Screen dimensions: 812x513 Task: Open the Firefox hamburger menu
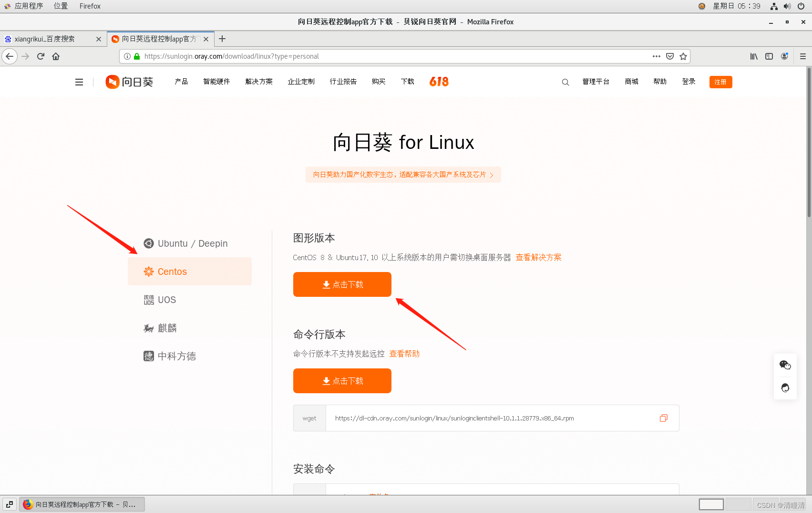click(x=803, y=56)
